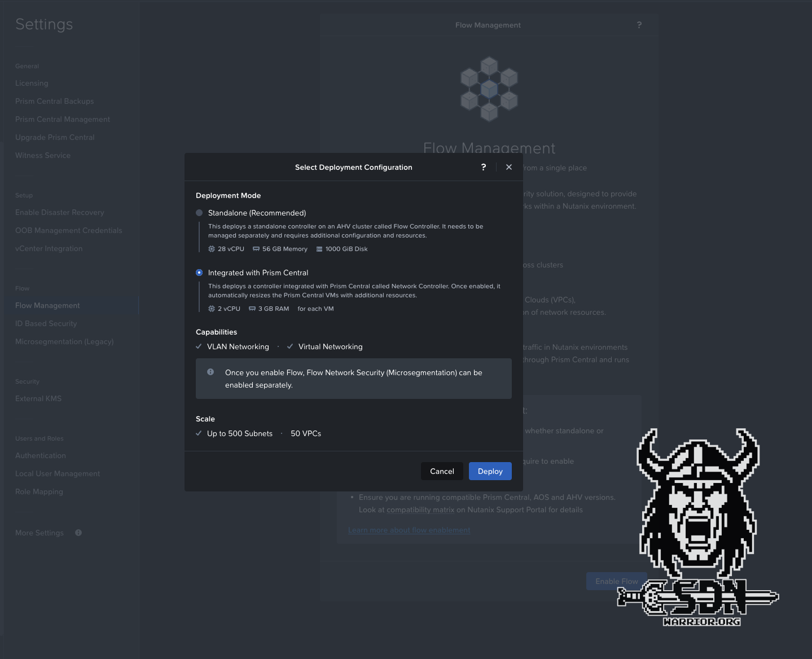Select ID Based Security from the sidebar
The image size is (812, 659).
pos(46,323)
